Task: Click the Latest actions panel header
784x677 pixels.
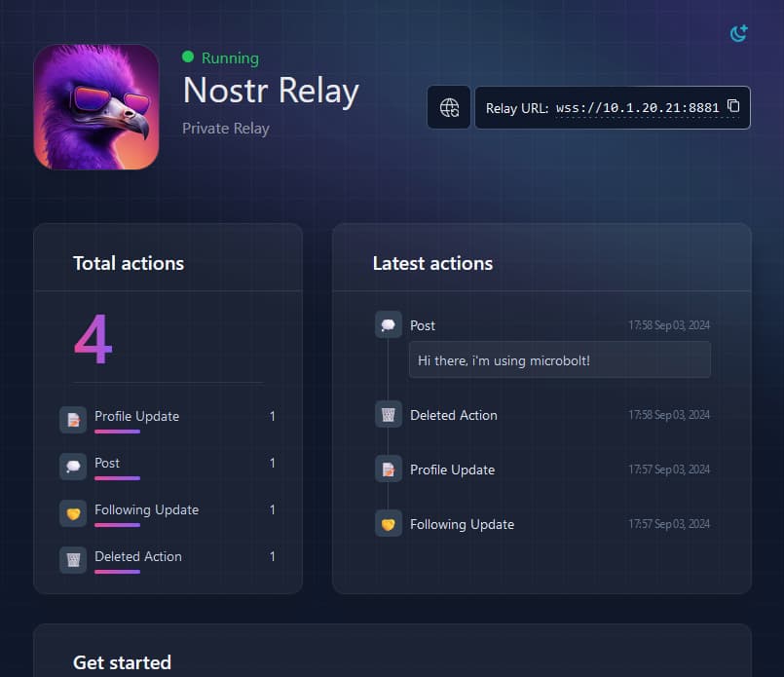Action: [x=432, y=263]
